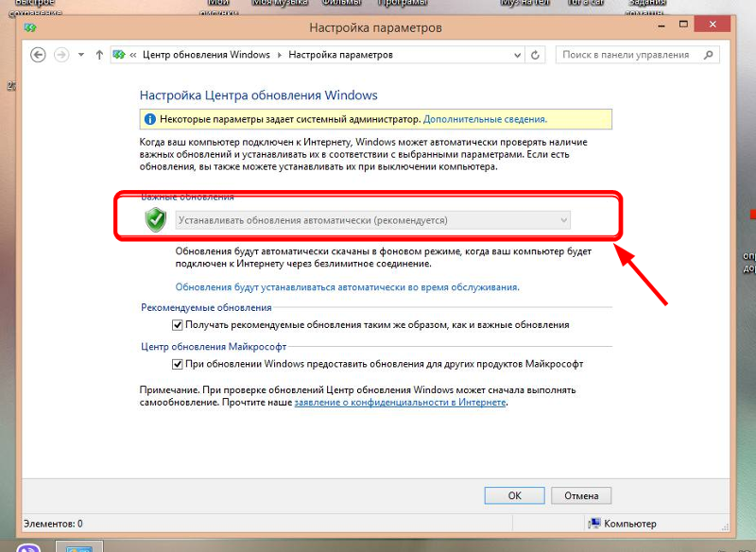Click the magnifier search icon

point(708,55)
